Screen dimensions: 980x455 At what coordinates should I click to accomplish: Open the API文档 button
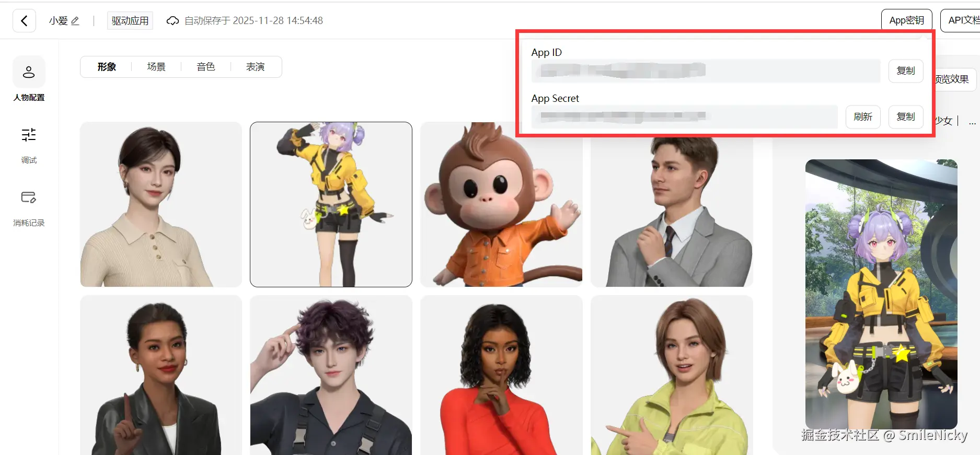[961, 20]
